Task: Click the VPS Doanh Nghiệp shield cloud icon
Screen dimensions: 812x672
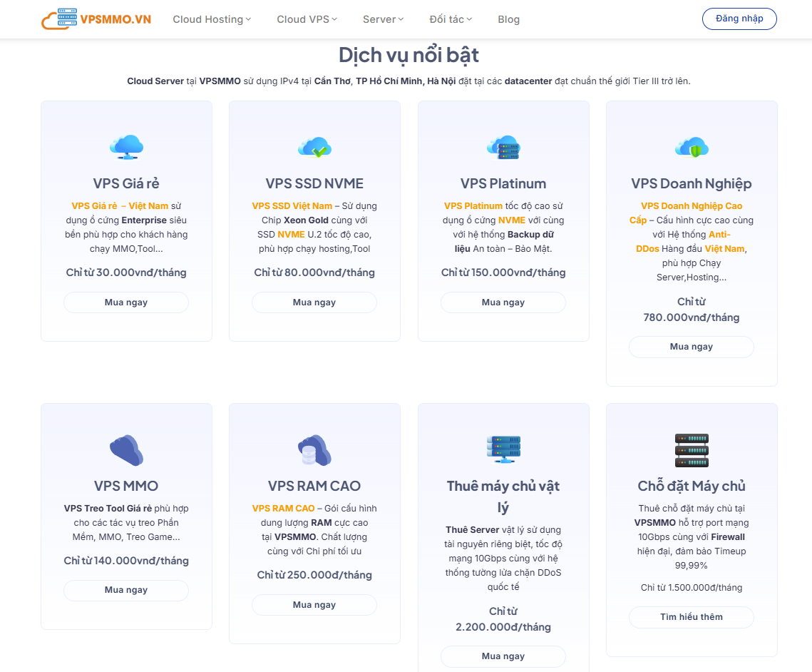Action: point(692,147)
